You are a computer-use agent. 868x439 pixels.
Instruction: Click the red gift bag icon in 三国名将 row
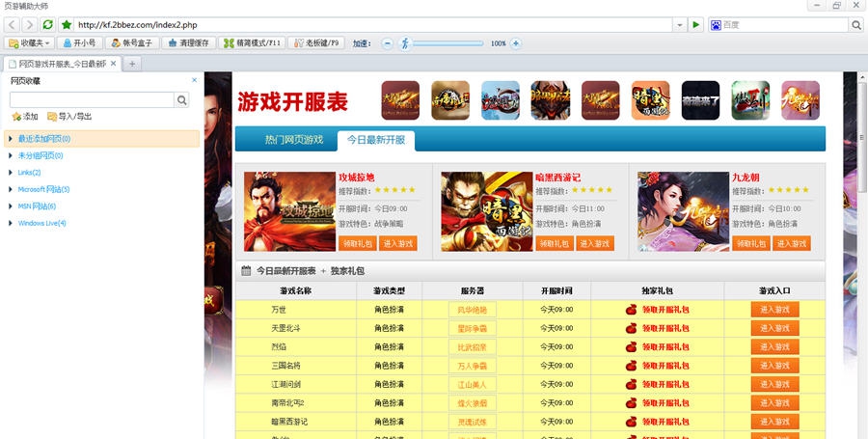[x=631, y=366]
